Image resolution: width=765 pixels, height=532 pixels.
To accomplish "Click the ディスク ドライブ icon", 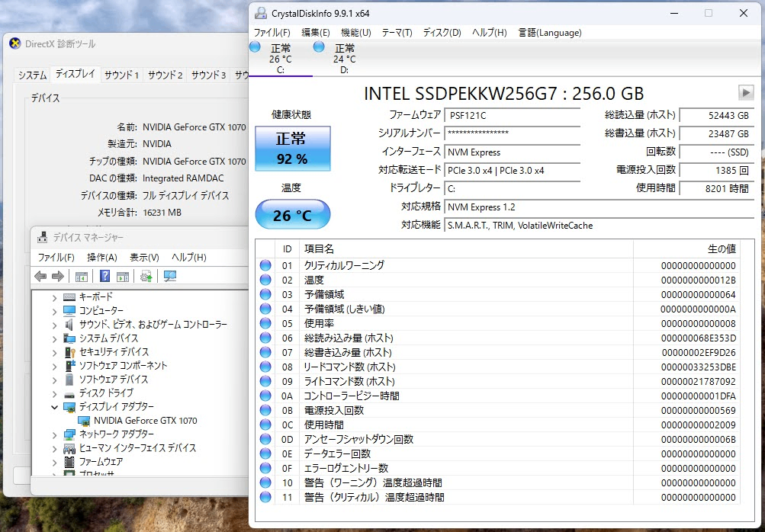I will click(69, 393).
